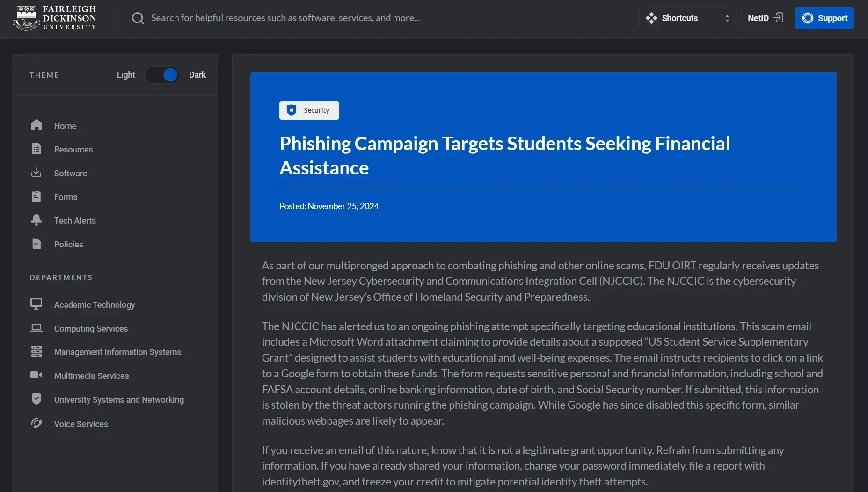Toggle the Light/Dark theme switch
This screenshot has height=492, width=868.
(162, 75)
